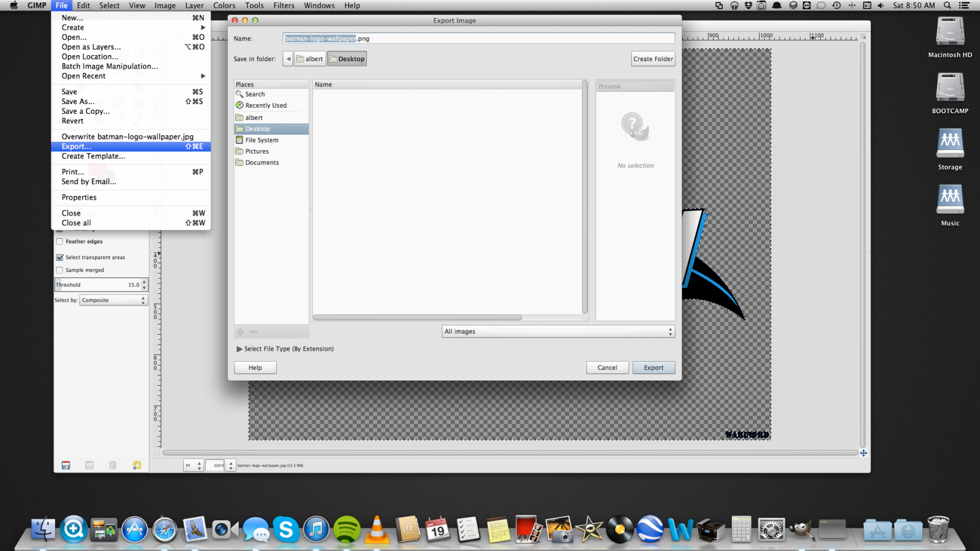Cancel the Export Image dialog
This screenshot has height=551, width=980.
coord(607,368)
